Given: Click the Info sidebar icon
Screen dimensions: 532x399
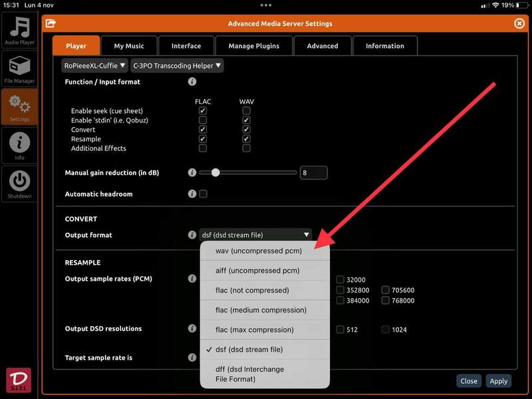Looking at the screenshot, I should pos(19,145).
